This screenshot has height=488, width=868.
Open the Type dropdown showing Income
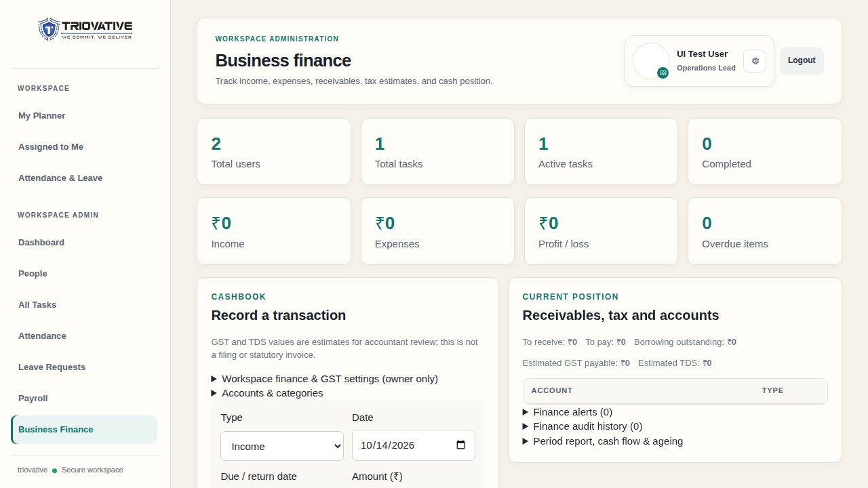(x=282, y=446)
